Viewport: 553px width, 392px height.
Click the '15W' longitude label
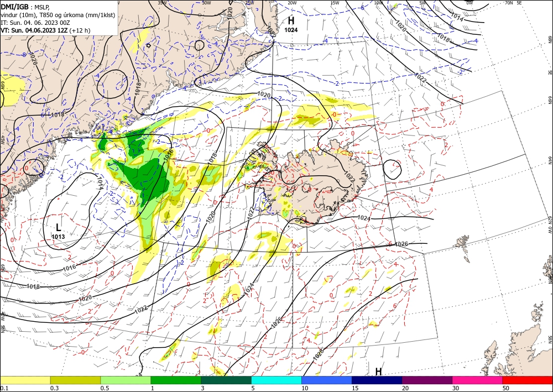click(335, 3)
